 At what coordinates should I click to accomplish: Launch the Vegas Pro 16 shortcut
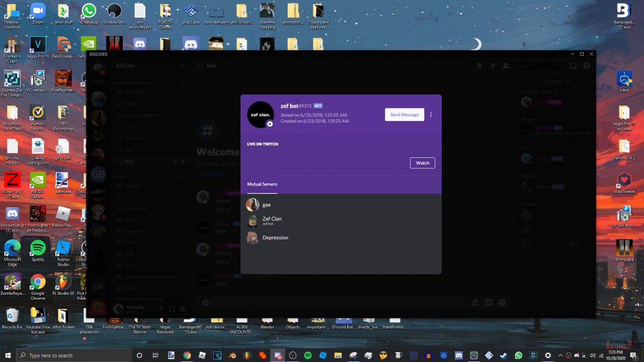[x=38, y=48]
